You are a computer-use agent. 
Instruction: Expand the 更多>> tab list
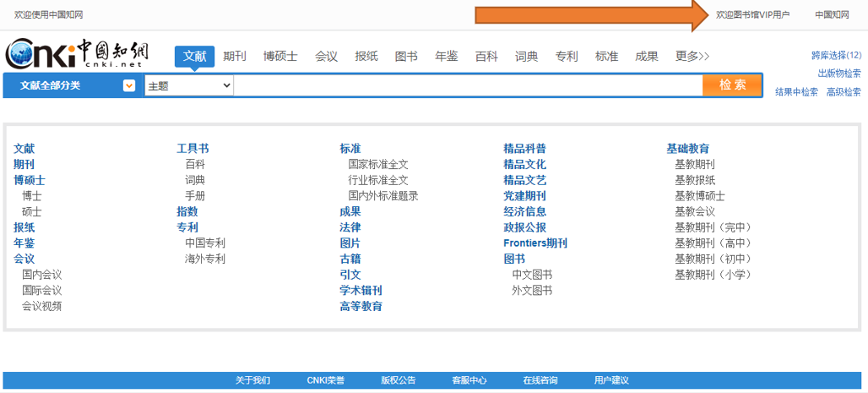pos(692,56)
